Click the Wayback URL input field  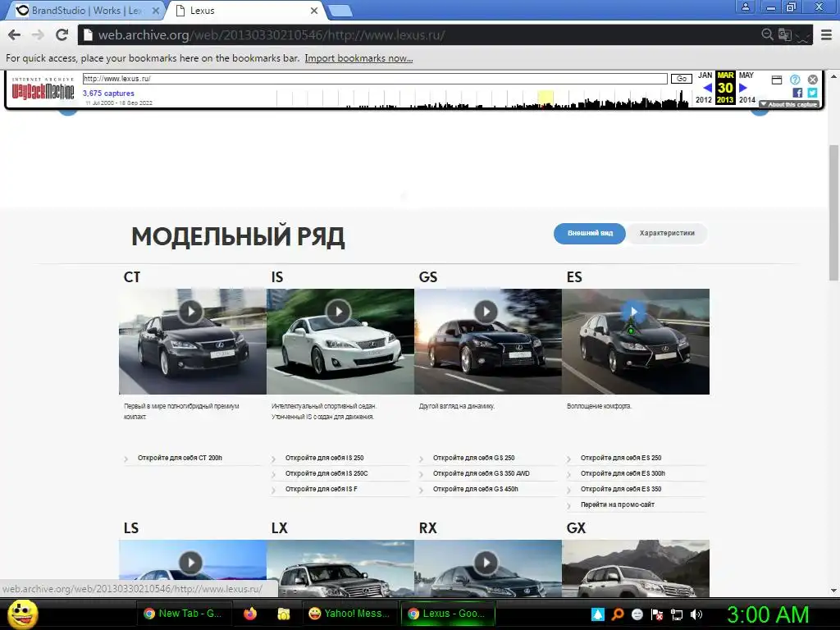click(x=375, y=79)
